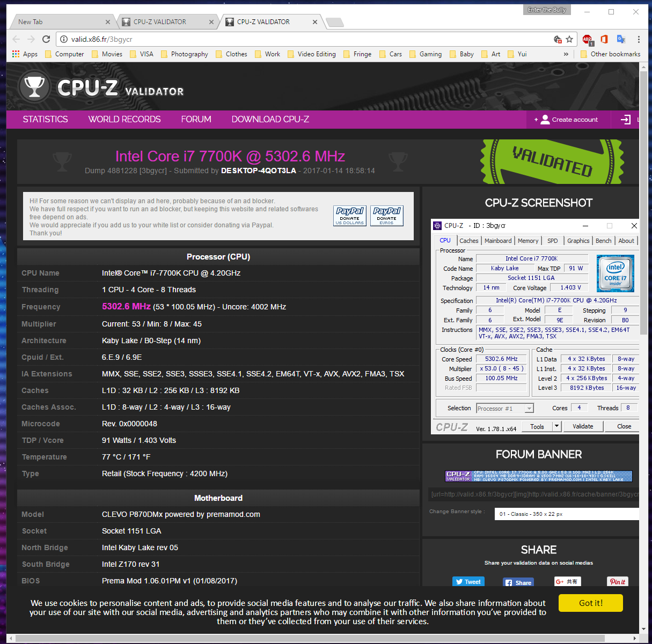This screenshot has width=652, height=644.
Task: Share on Twitter with Tweet button
Action: coord(468,582)
